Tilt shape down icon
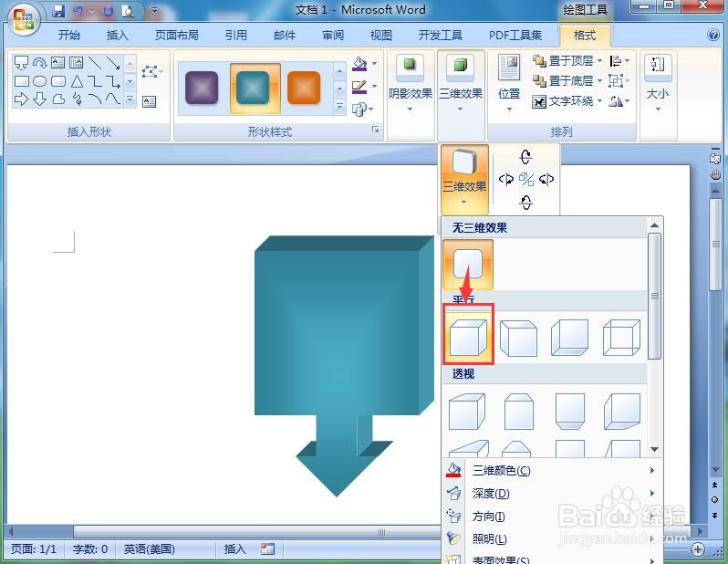This screenshot has width=728, height=564. click(x=525, y=202)
